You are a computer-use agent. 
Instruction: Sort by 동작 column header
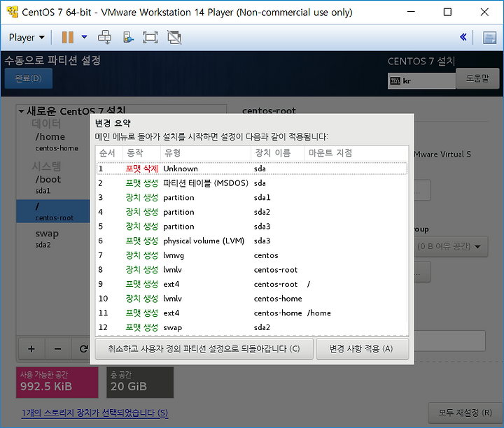[141, 153]
